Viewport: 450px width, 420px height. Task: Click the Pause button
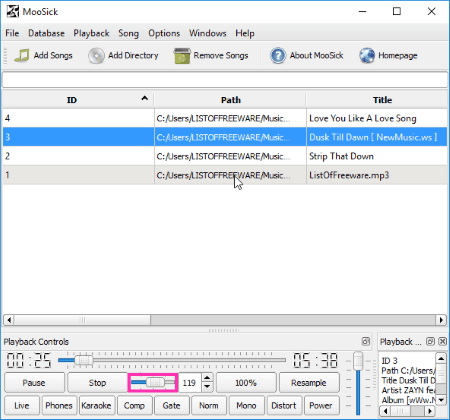(34, 383)
